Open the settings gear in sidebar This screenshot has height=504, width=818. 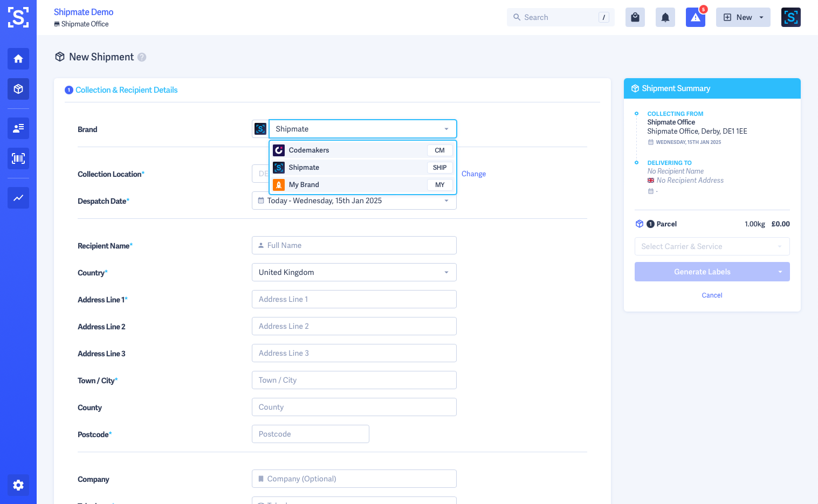pyautogui.click(x=18, y=485)
